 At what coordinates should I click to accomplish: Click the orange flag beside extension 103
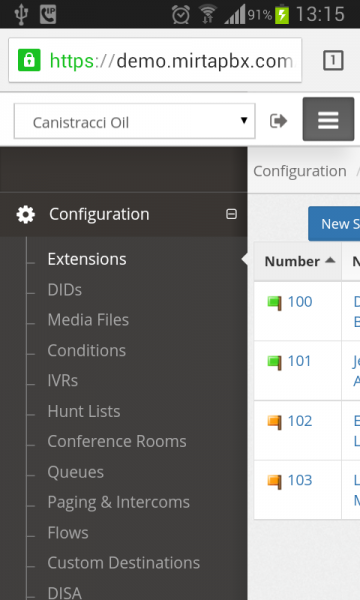pyautogui.click(x=274, y=481)
